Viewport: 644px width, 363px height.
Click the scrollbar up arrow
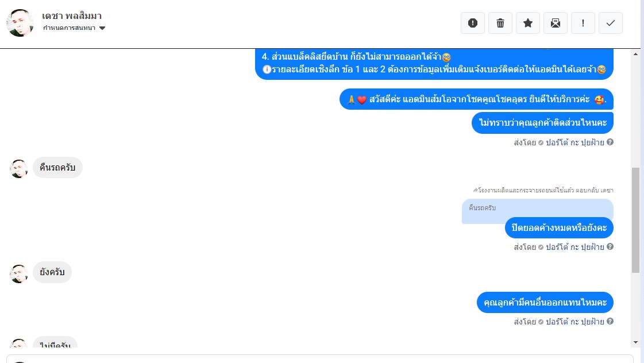[x=636, y=54]
